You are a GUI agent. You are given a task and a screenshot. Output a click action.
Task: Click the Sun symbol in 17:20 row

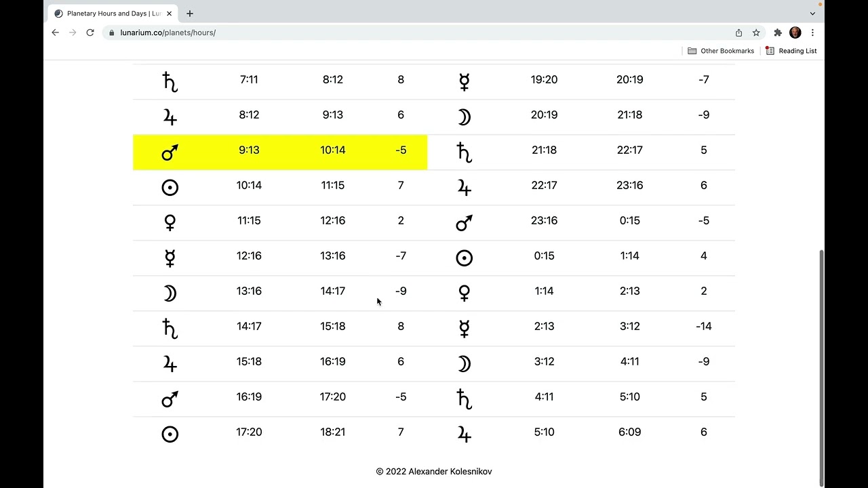[170, 434]
